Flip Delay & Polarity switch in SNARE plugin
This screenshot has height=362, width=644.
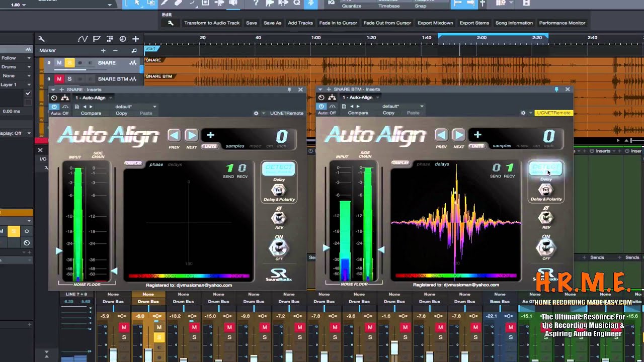coord(278,190)
